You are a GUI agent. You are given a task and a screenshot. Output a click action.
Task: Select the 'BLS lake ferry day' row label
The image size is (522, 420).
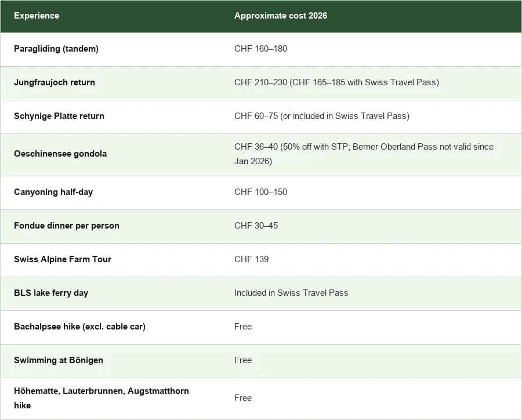[51, 293]
